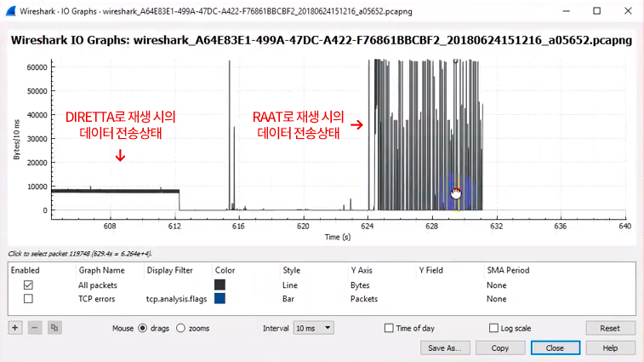Click the Reset button
The width and height of the screenshot is (644, 362).
(610, 328)
